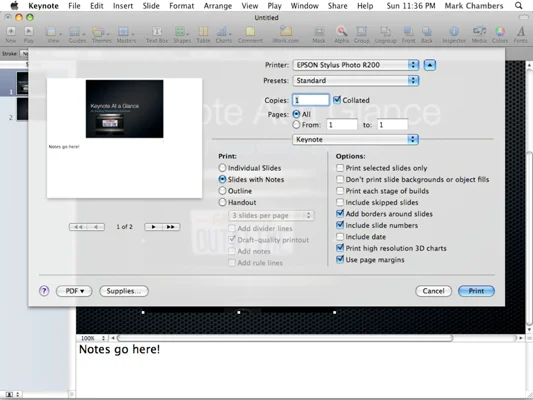Expand the Presets Standard dropdown
Image resolution: width=533 pixels, height=400 pixels.
click(x=356, y=81)
